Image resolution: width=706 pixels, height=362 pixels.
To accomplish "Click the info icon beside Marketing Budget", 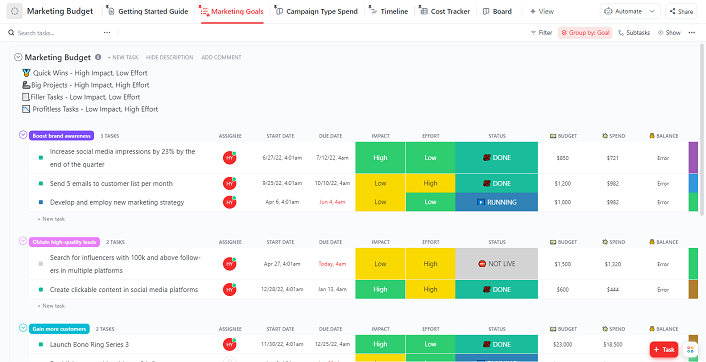I will pos(98,57).
